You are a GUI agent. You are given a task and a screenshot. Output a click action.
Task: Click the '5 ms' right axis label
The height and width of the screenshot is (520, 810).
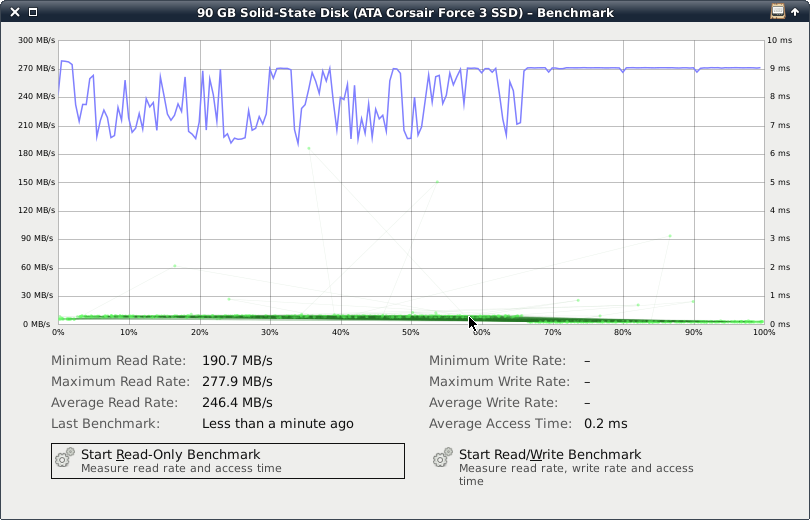tap(779, 182)
